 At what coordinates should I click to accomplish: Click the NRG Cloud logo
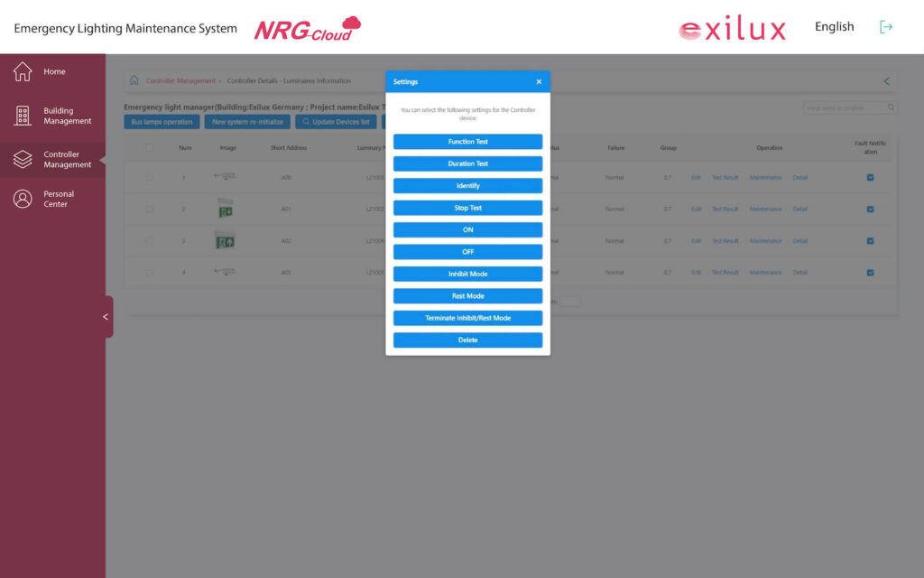[307, 28]
